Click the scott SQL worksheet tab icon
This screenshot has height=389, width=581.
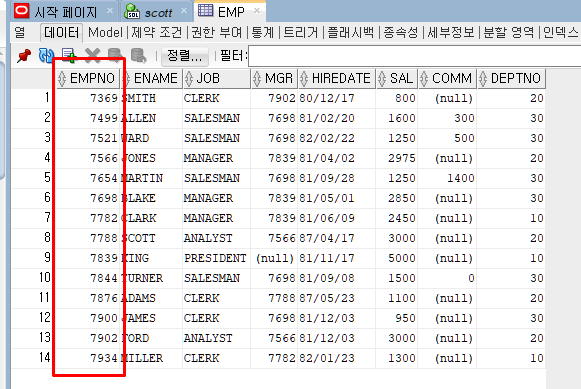click(132, 11)
